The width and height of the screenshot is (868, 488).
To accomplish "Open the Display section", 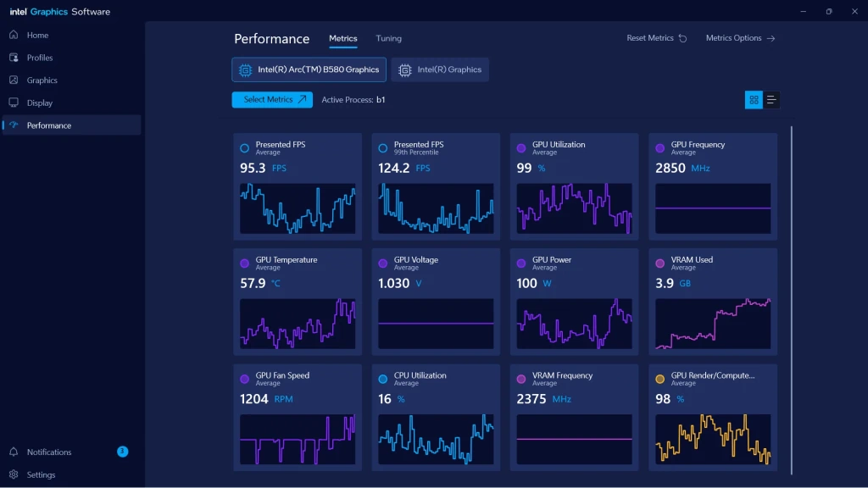I will [x=71, y=103].
